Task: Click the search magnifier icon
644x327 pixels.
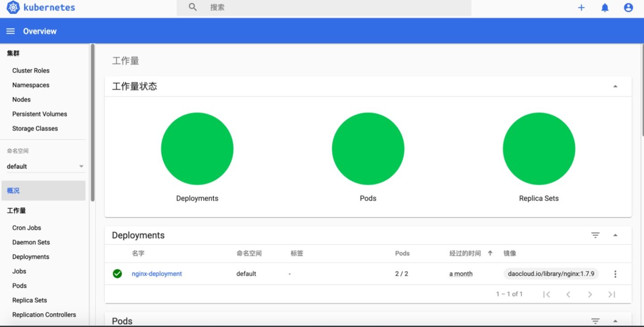Action: tap(193, 7)
